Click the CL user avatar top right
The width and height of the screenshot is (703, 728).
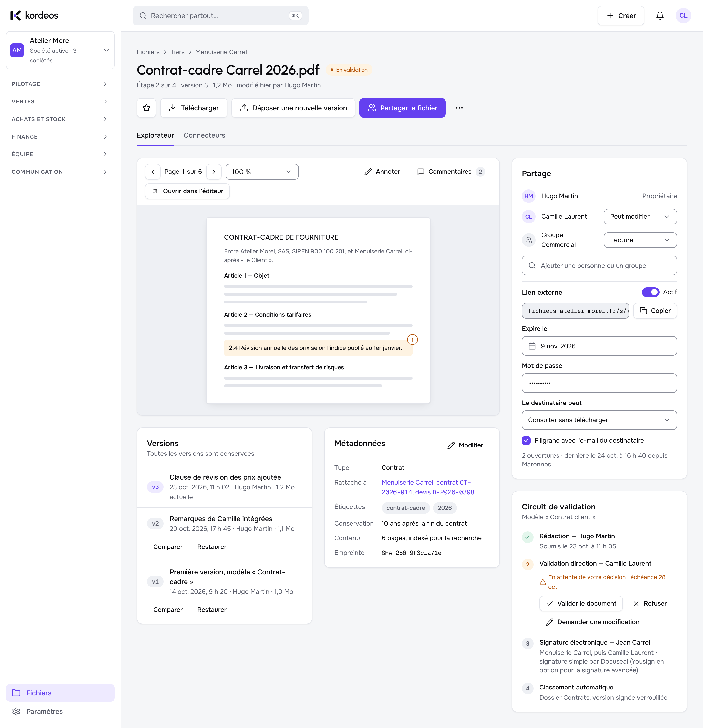(x=683, y=16)
